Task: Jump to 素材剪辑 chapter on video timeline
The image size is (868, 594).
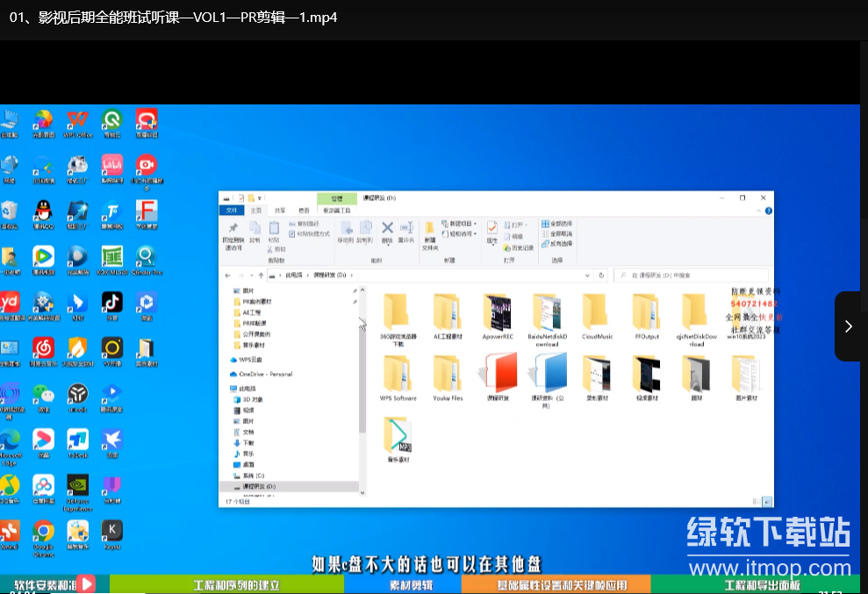Action: pos(403,584)
